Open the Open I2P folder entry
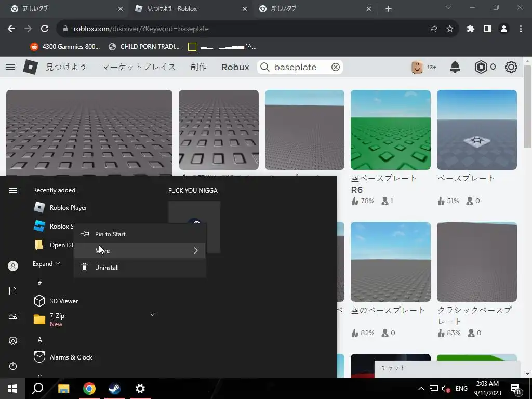The width and height of the screenshot is (532, 399). (54, 245)
